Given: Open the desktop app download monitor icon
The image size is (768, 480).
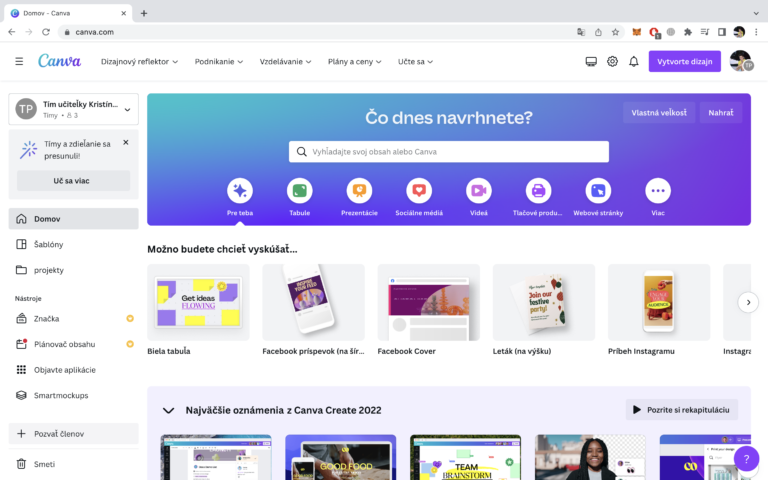Looking at the screenshot, I should (x=591, y=62).
